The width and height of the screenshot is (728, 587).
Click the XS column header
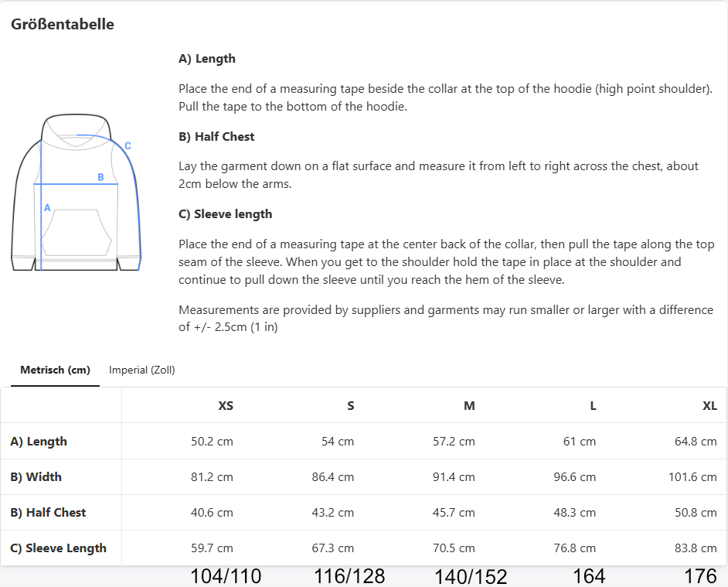(225, 406)
